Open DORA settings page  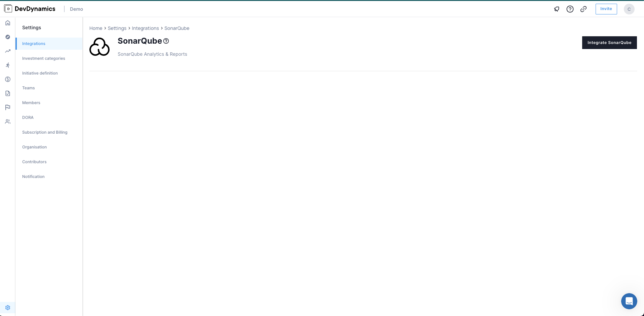28,118
